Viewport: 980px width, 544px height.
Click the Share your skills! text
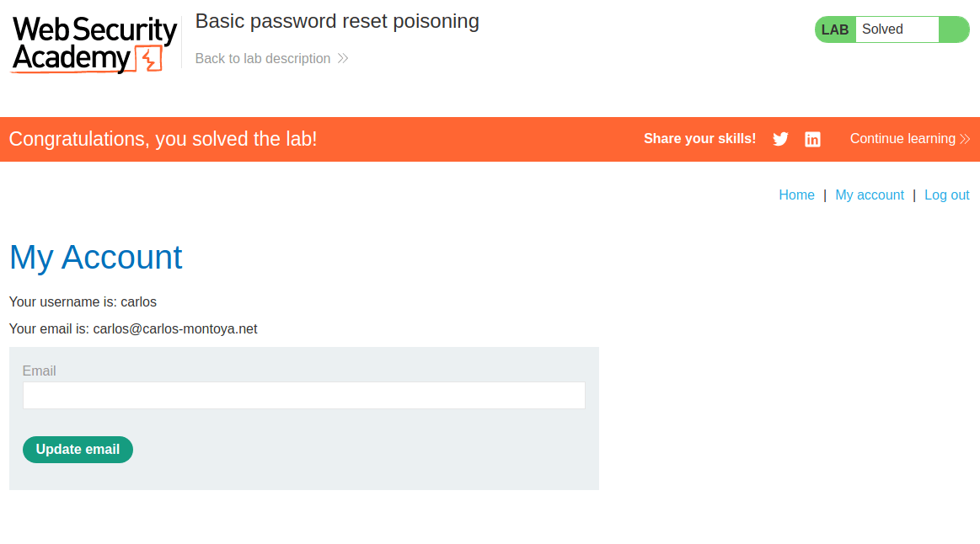tap(699, 139)
